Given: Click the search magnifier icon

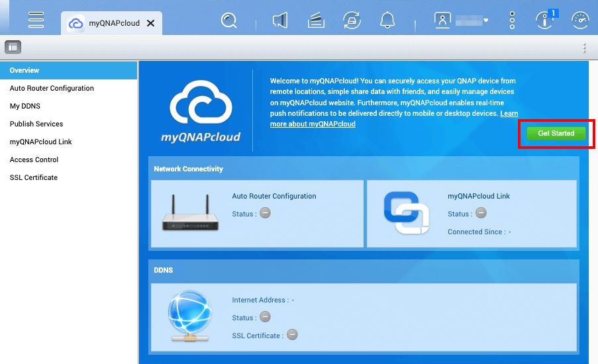Looking at the screenshot, I should 229,21.
